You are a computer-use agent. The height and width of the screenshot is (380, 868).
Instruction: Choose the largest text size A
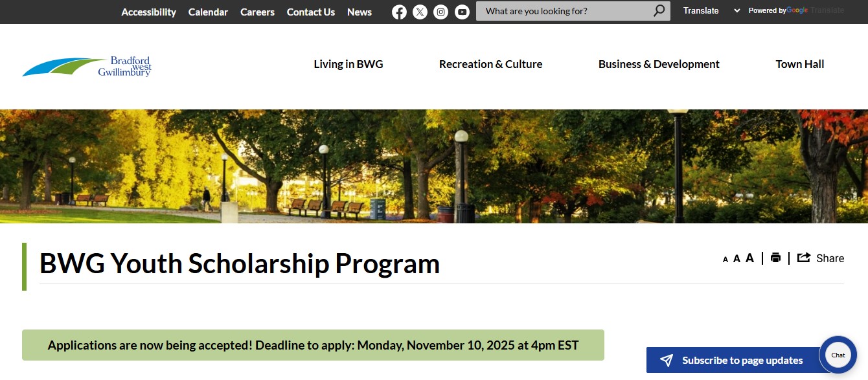749,258
